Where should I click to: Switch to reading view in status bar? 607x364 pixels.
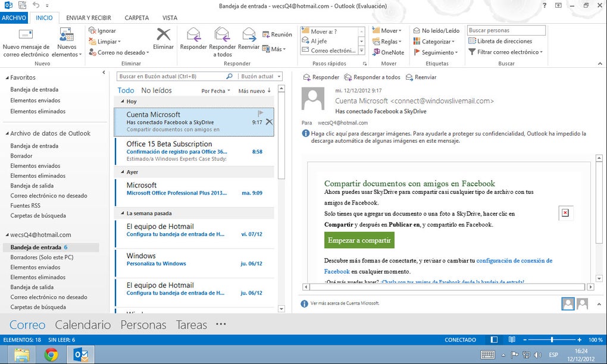(512, 340)
